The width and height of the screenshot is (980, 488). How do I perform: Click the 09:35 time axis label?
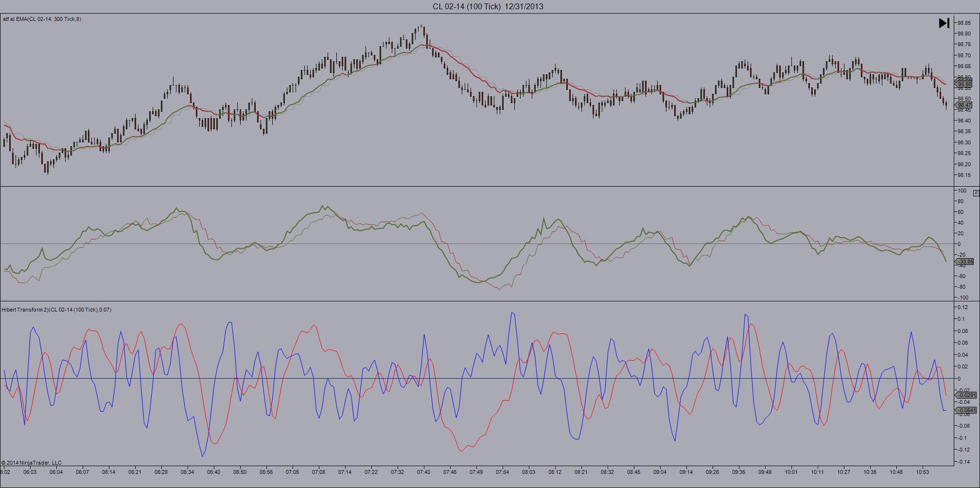click(x=738, y=472)
